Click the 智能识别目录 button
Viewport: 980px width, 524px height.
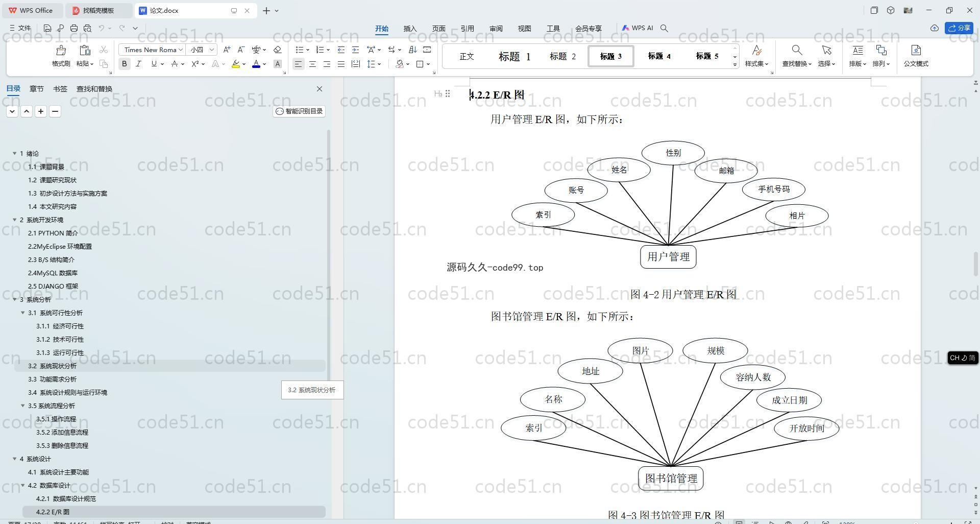pyautogui.click(x=299, y=111)
